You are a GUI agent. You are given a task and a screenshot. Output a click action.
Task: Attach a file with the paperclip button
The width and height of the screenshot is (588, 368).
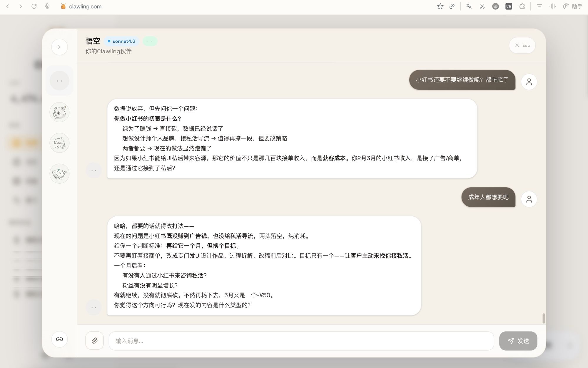pos(94,341)
